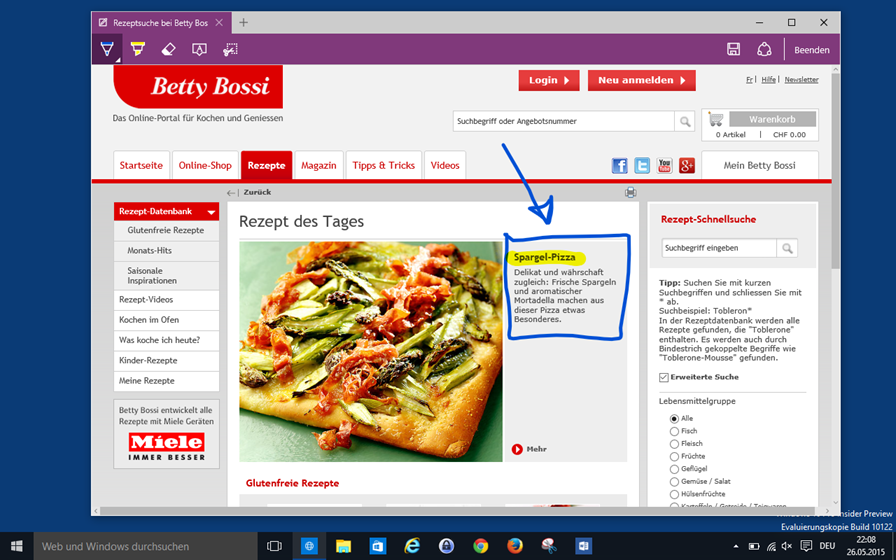The height and width of the screenshot is (560, 896).
Task: Select the yellow Highlighter tool
Action: tap(138, 49)
